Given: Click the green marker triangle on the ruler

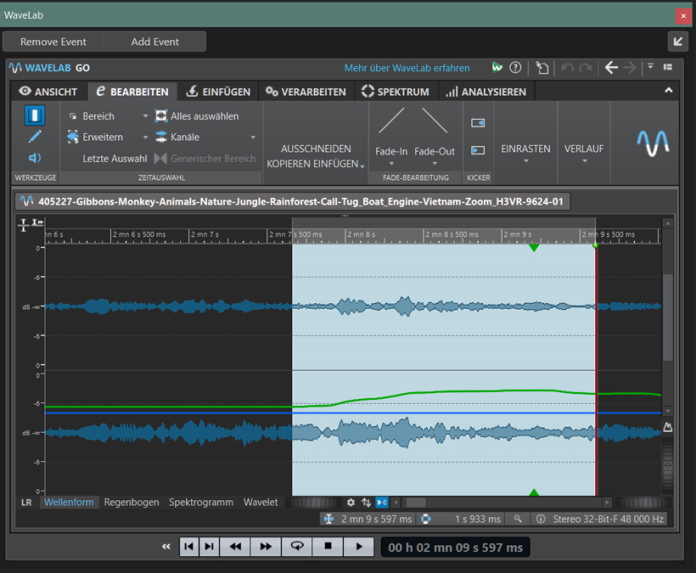Looking at the screenshot, I should (x=534, y=248).
